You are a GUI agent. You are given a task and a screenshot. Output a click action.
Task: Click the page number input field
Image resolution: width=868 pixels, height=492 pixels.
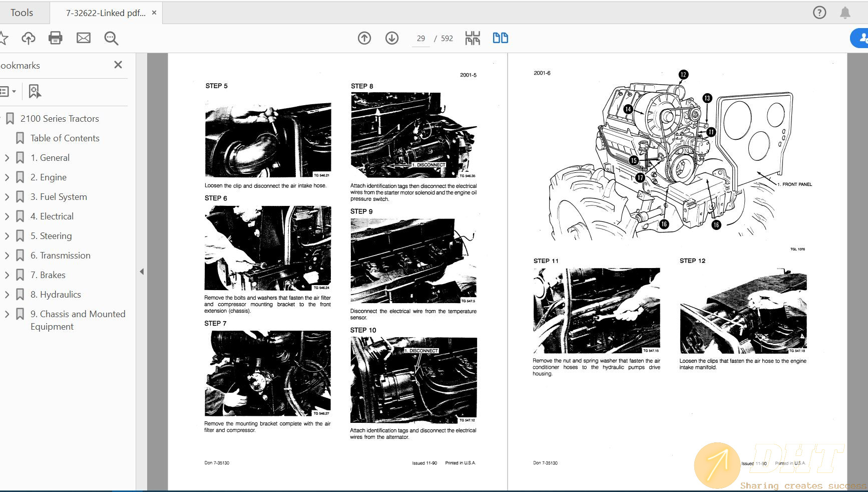coord(420,38)
